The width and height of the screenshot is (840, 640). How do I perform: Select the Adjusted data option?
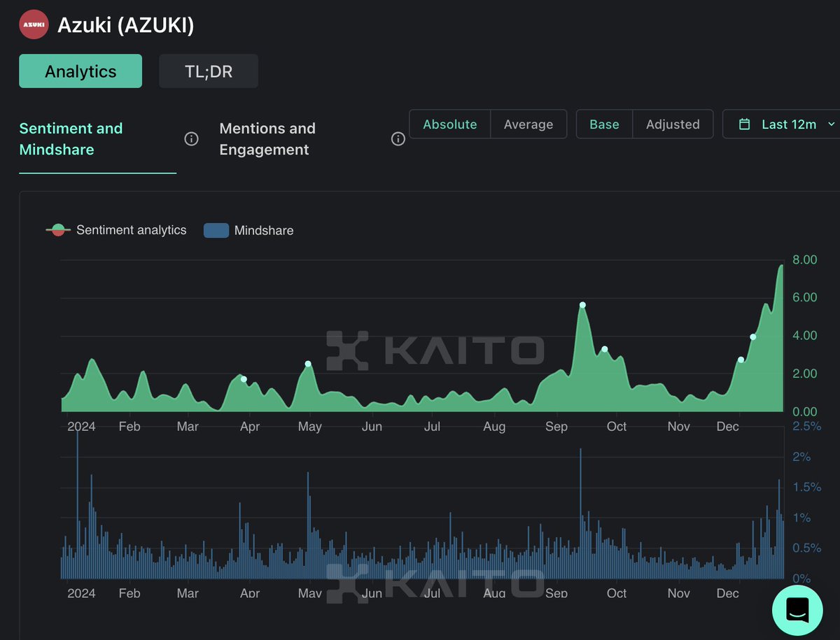pyautogui.click(x=673, y=124)
